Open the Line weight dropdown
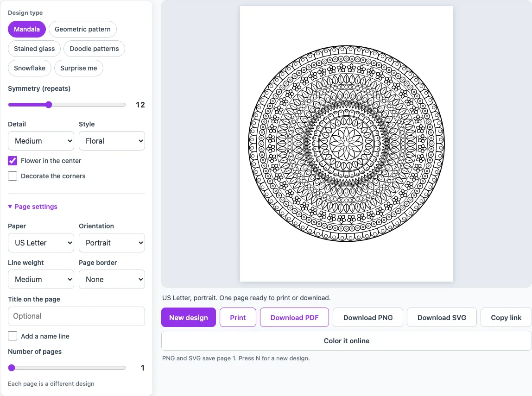This screenshot has height=396, width=532. [x=41, y=279]
